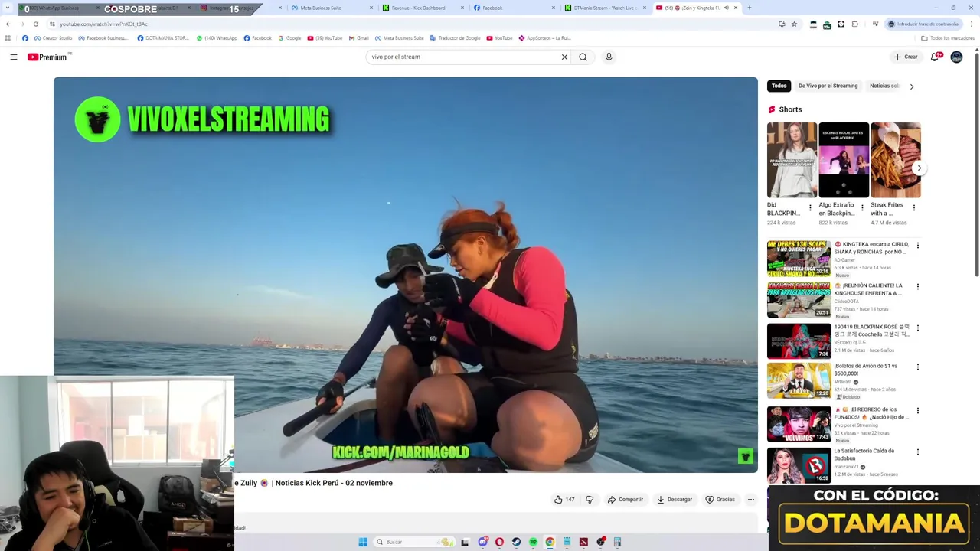Click the Gracias thanks button

[720, 499]
